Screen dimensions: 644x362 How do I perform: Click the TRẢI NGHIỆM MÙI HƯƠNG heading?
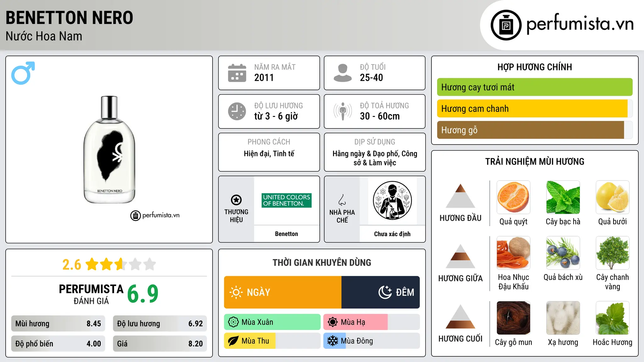point(535,162)
